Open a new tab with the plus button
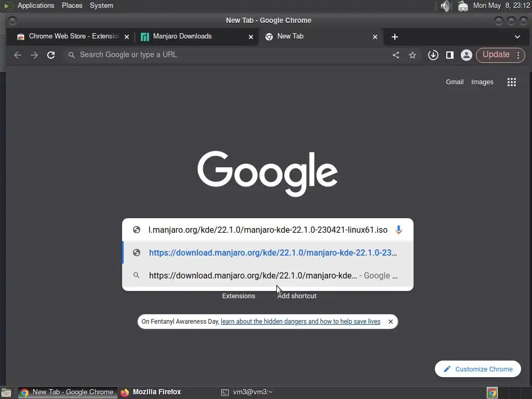 click(x=395, y=37)
